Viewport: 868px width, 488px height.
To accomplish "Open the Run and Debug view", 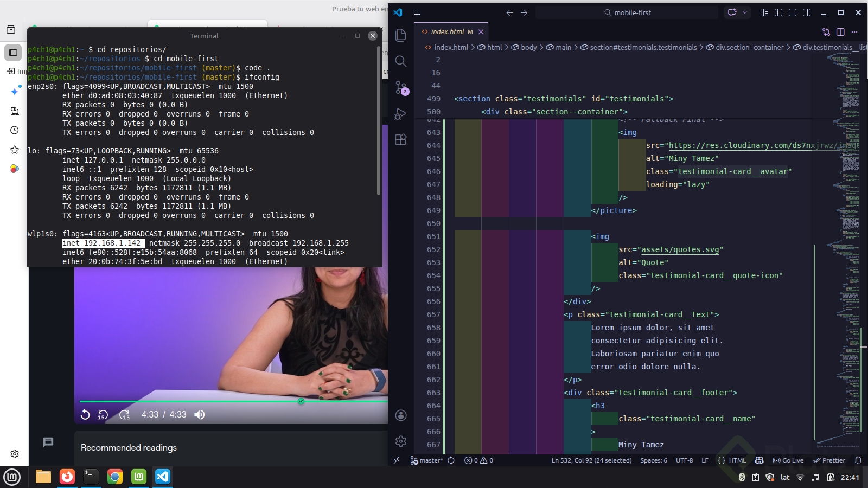I will [401, 114].
